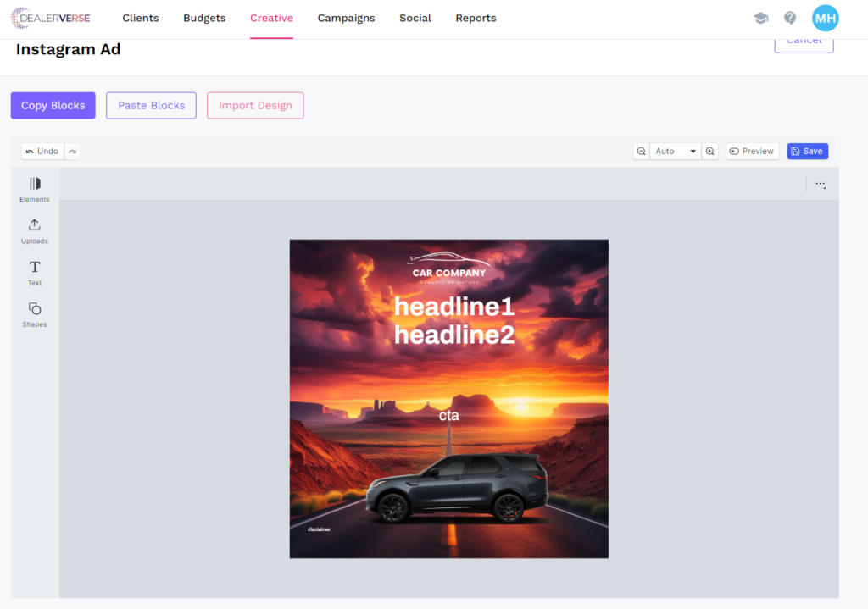Select the car image on canvas
This screenshot has height=609, width=868.
[458, 488]
